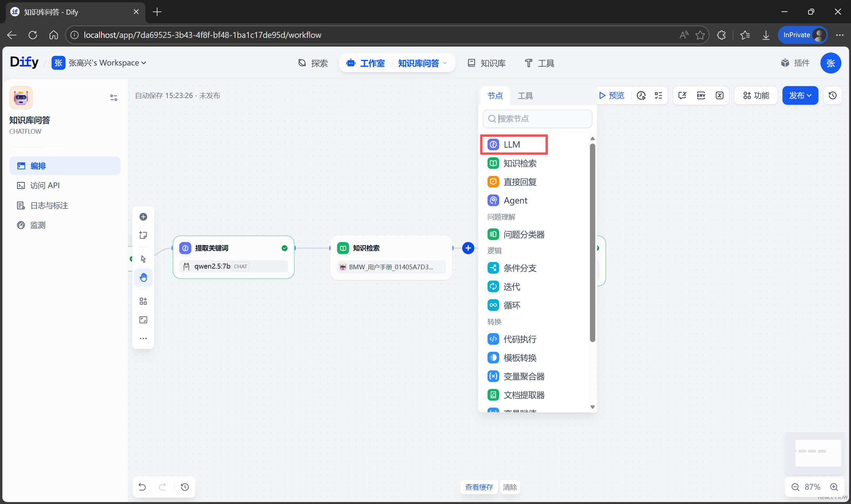The width and height of the screenshot is (851, 504).
Task: Open the ENV environment variables panel
Action: pyautogui.click(x=701, y=95)
